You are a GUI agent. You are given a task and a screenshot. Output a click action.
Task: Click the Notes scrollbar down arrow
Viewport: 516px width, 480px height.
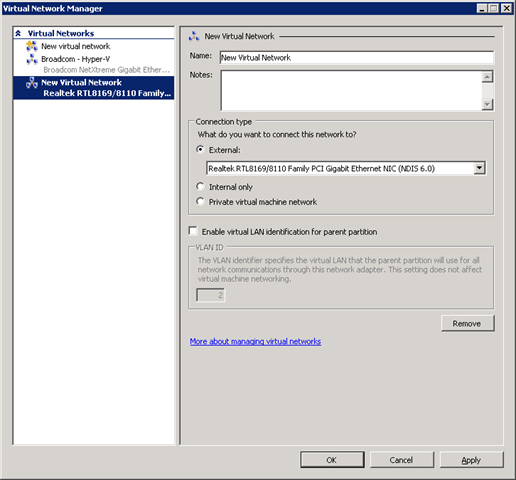click(487, 104)
